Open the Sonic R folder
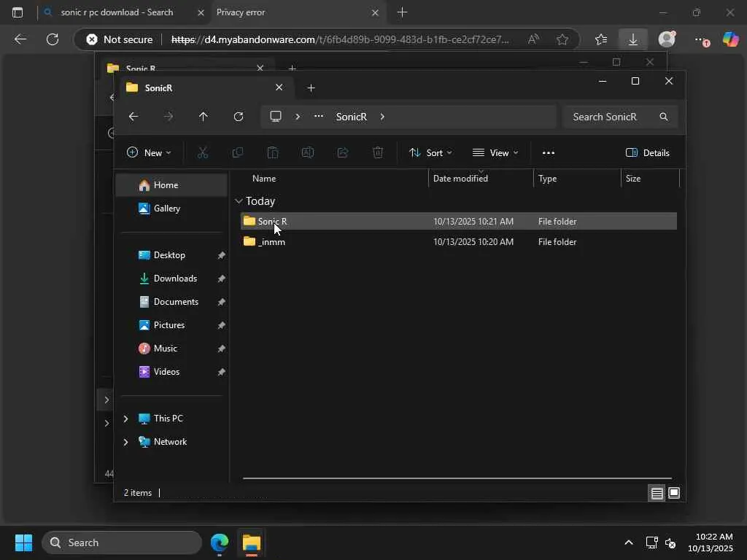Viewport: 747px width, 560px height. click(x=272, y=222)
